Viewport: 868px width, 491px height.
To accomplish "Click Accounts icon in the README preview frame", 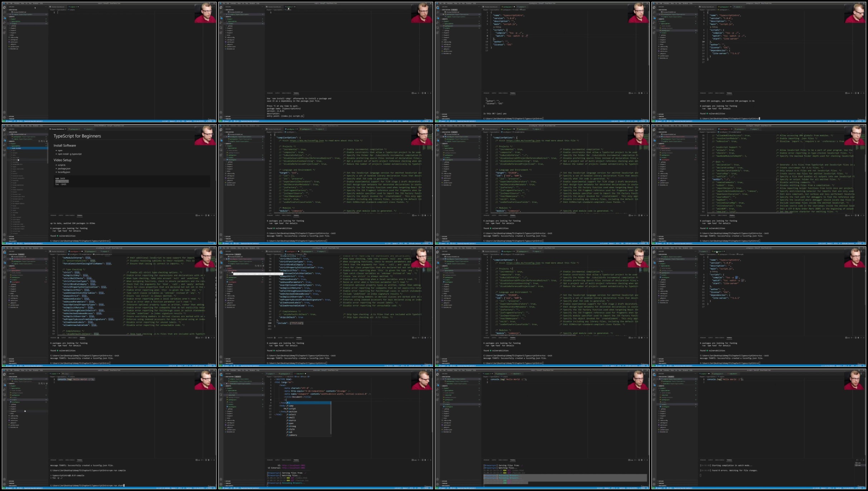I will tap(4, 235).
